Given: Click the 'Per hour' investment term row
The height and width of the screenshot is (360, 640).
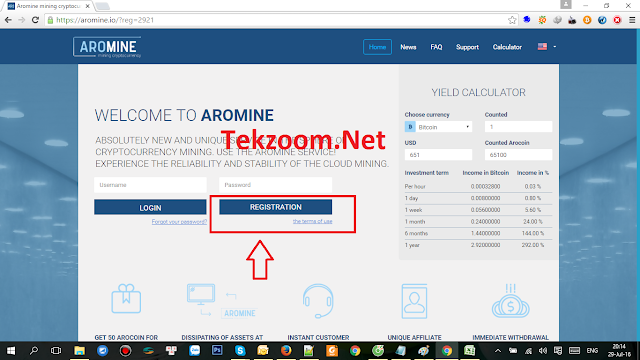Looking at the screenshot, I should click(x=478, y=186).
